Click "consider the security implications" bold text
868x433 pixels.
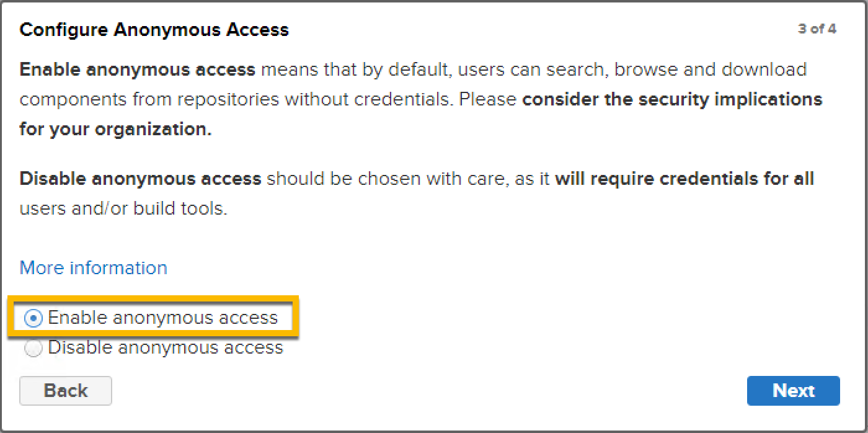tap(672, 100)
